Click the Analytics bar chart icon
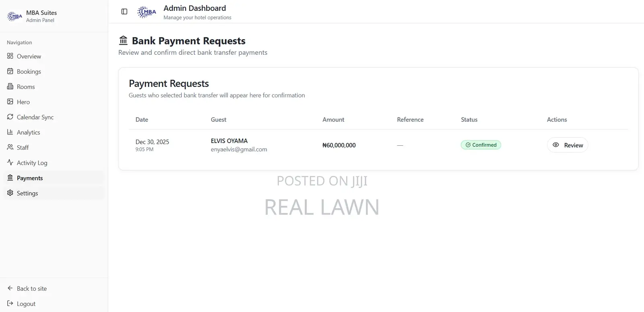The width and height of the screenshot is (644, 312). coord(10,132)
